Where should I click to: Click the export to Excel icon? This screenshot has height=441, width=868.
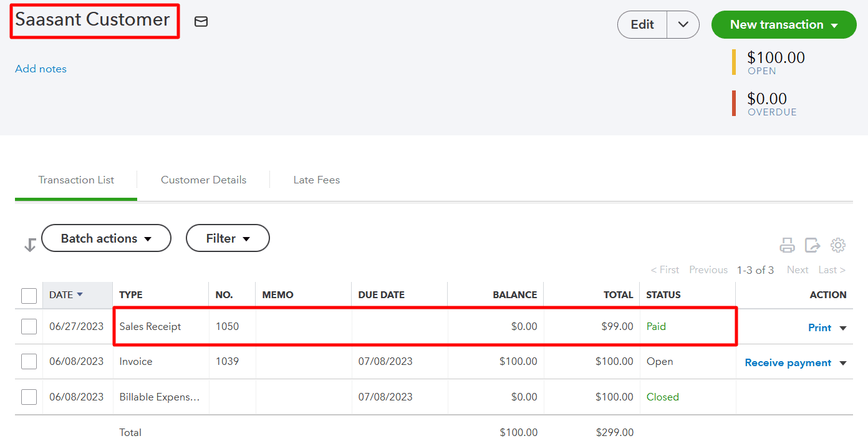812,245
